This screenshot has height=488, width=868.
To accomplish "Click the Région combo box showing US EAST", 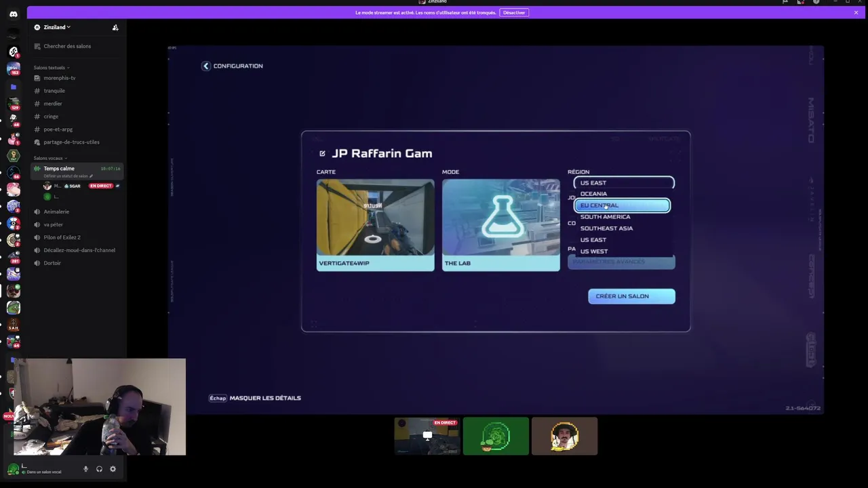I will 624,182.
